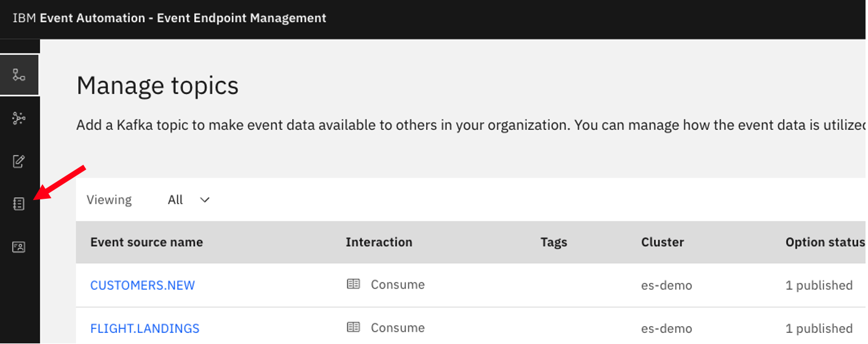Select es-demo cluster cell for FLIGHT.LANDINGS
The width and height of the screenshot is (868, 344).
click(666, 328)
